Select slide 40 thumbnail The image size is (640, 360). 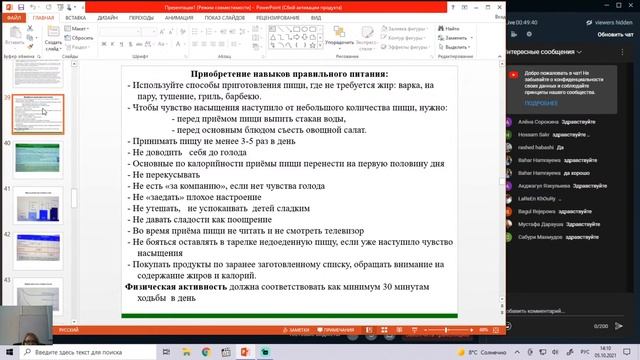[38, 159]
